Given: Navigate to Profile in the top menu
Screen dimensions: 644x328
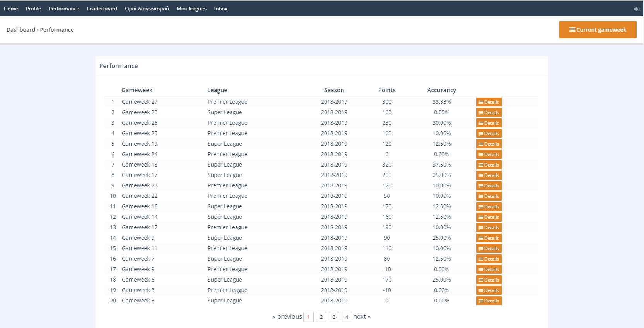Looking at the screenshot, I should (x=33, y=9).
